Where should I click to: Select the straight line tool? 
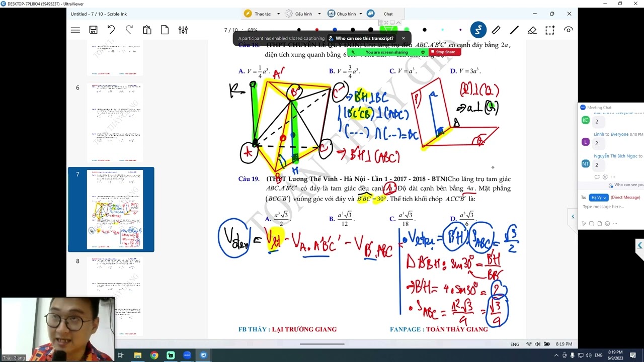tap(514, 30)
